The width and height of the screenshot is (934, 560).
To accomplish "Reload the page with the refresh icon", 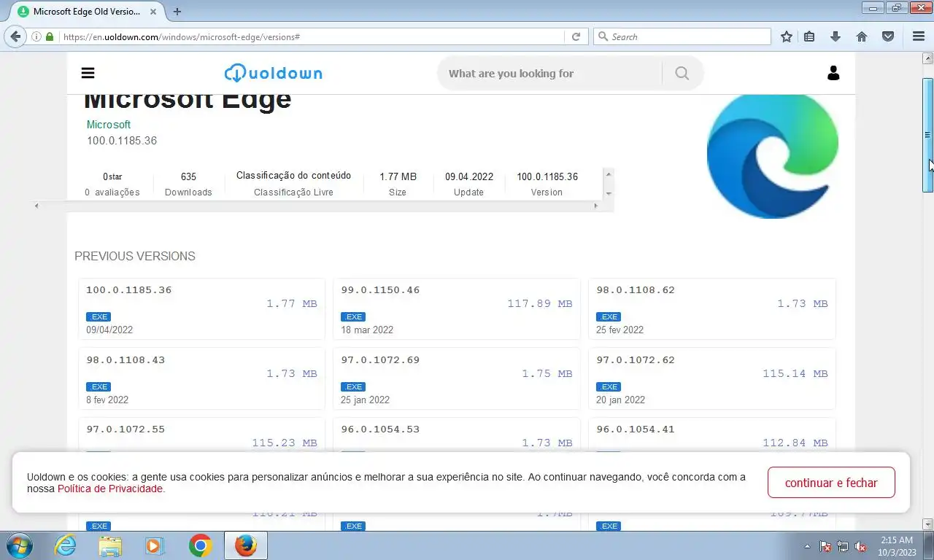I will tap(576, 36).
